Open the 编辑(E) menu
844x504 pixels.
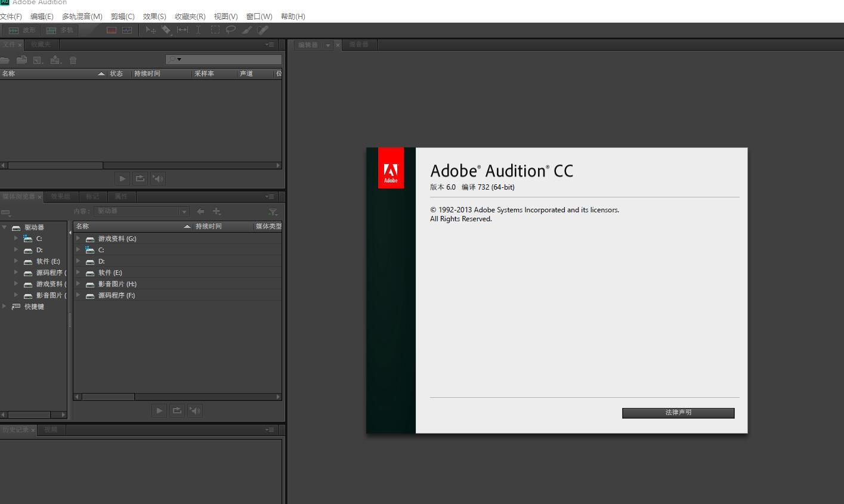42,17
